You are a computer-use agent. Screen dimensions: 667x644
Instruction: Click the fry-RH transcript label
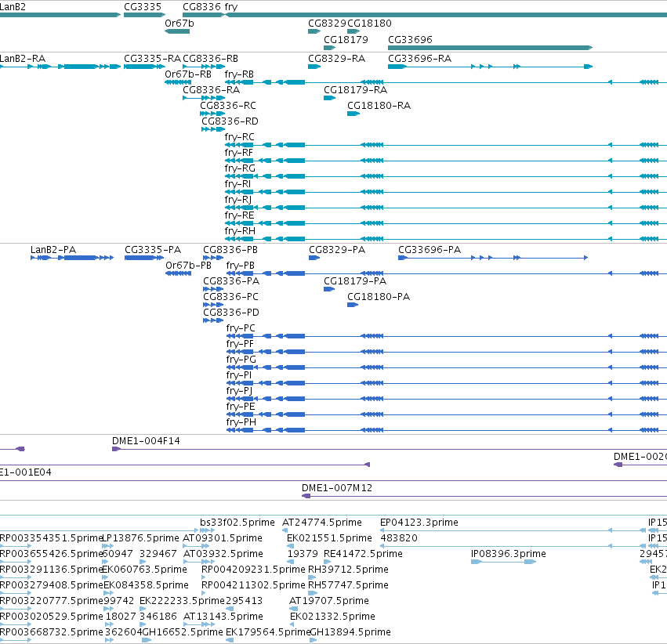coord(240,231)
